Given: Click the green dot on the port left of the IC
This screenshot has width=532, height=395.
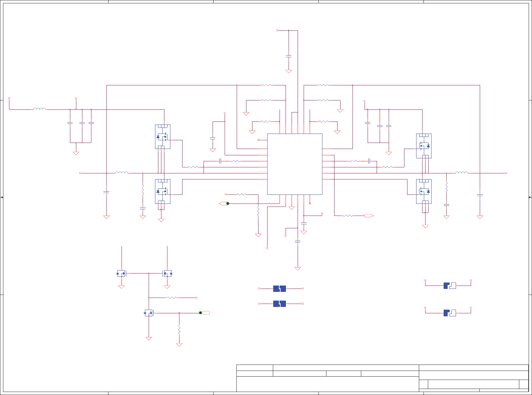Looking at the screenshot, I should point(228,204).
